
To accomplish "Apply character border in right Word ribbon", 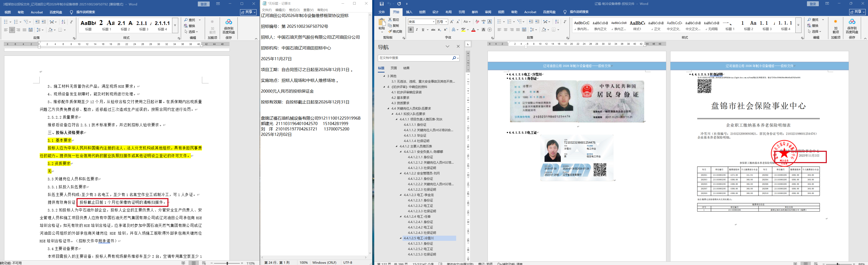I will coord(490,22).
